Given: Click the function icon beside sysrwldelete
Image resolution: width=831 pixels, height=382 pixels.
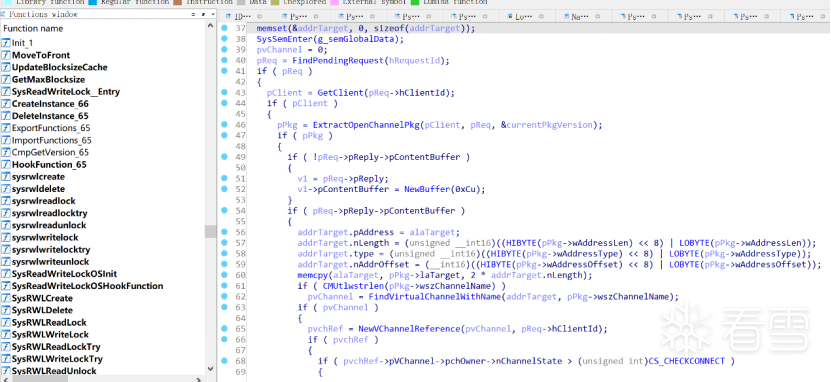Looking at the screenshot, I should tap(6, 189).
